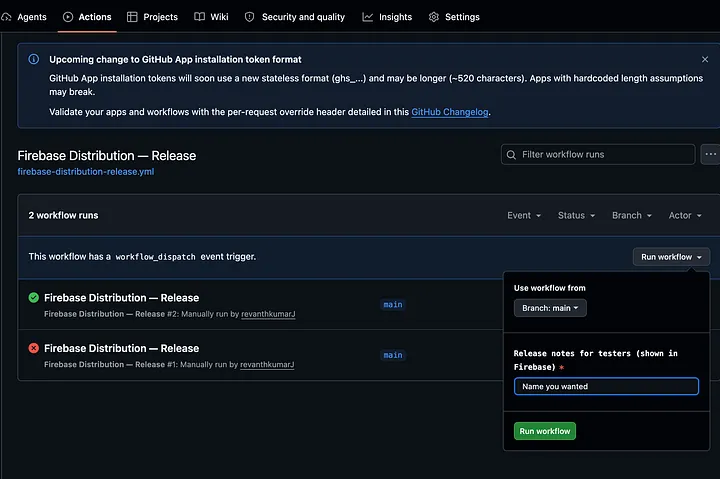This screenshot has height=479, width=720.
Task: Click the Security shield icon
Action: click(249, 17)
